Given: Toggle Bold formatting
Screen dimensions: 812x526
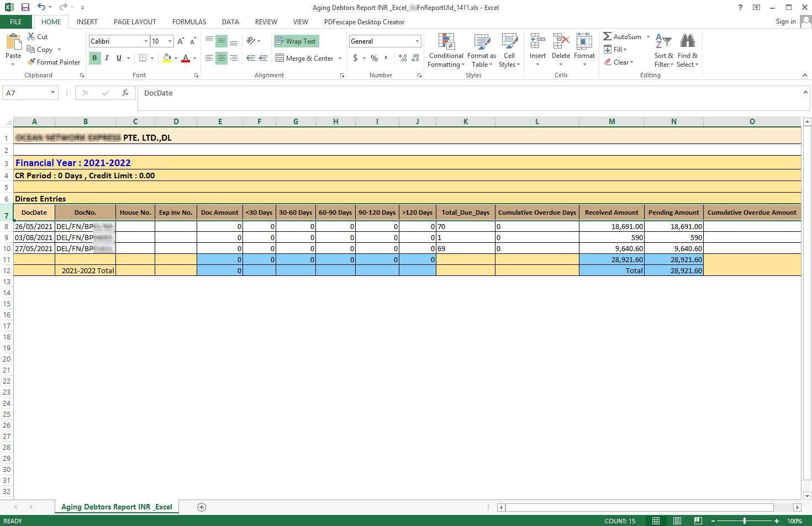Looking at the screenshot, I should (x=94, y=58).
